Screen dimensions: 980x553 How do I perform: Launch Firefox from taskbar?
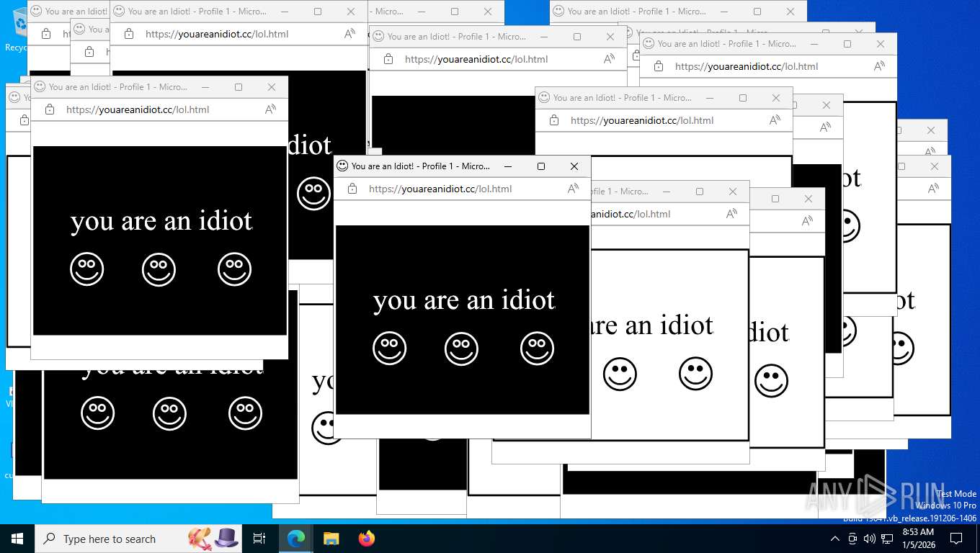coord(367,539)
